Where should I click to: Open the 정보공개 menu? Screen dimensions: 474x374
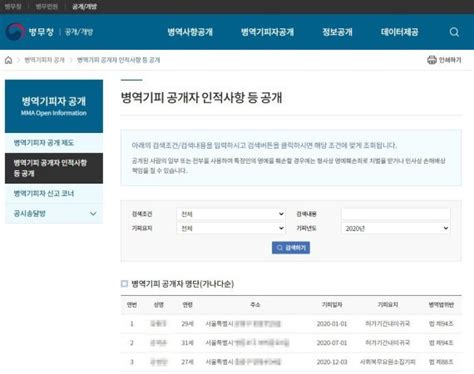[337, 32]
